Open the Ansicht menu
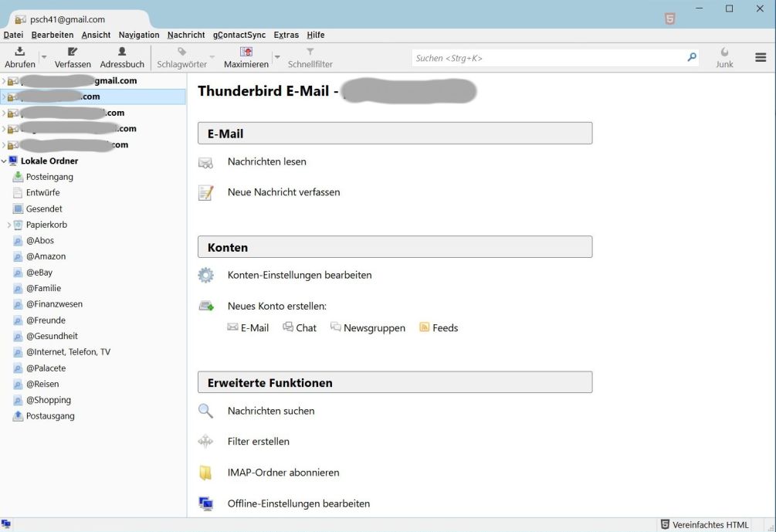This screenshot has width=776, height=532. click(x=96, y=36)
